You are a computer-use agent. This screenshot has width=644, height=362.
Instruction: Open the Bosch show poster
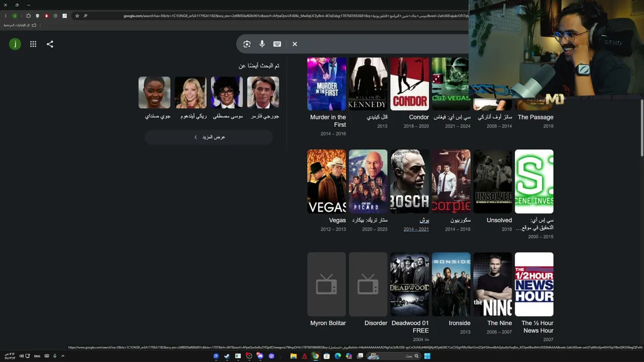[x=410, y=182]
